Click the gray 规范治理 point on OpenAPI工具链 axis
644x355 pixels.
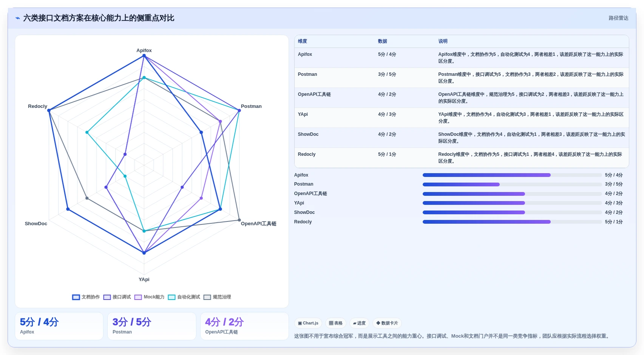pos(239,220)
